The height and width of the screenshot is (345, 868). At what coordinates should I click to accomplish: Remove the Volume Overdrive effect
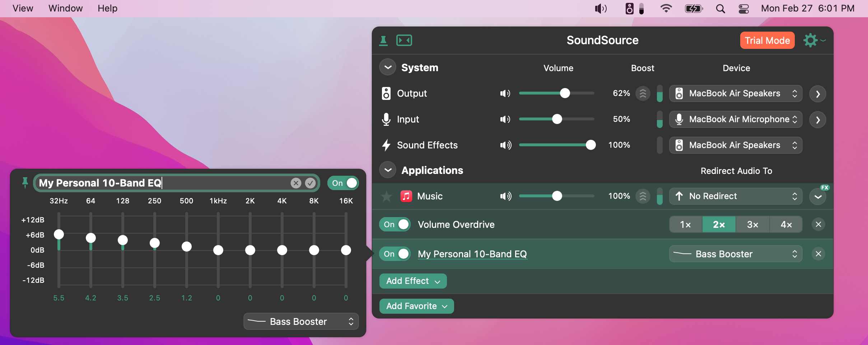818,225
